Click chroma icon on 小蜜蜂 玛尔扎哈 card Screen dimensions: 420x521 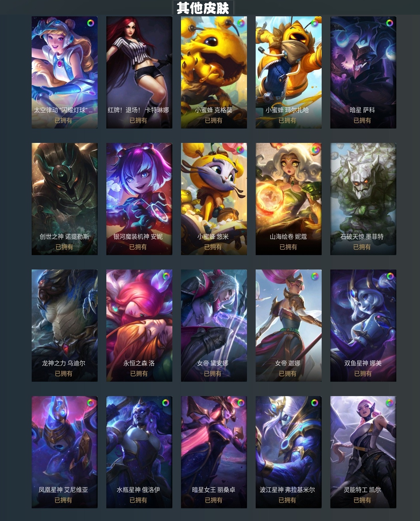pyautogui.click(x=315, y=23)
